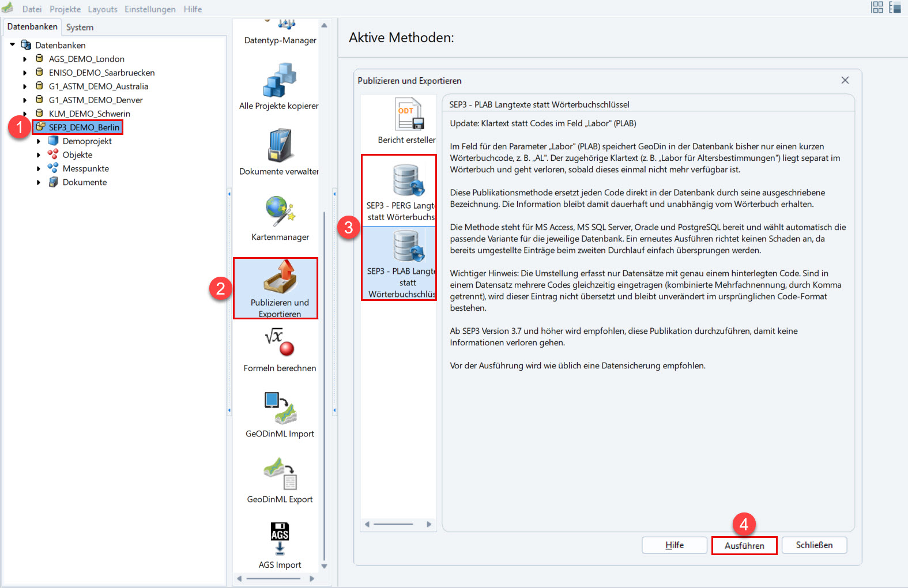The image size is (908, 588).
Task: Open the Projekte menu
Action: [x=65, y=9]
